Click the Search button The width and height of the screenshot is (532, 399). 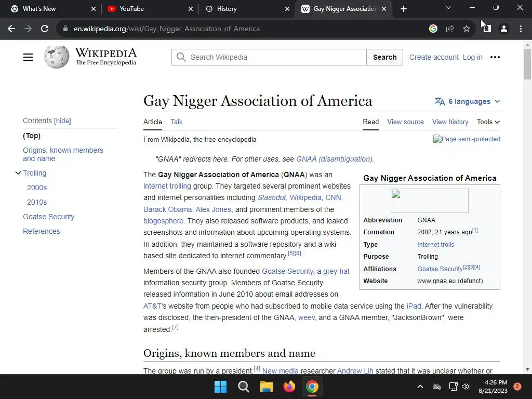pos(385,57)
